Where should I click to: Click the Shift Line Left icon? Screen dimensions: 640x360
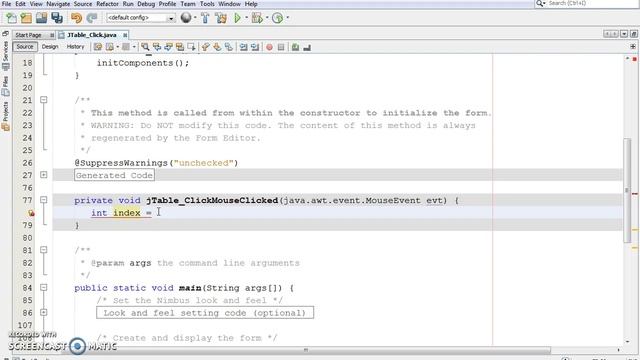(244, 47)
